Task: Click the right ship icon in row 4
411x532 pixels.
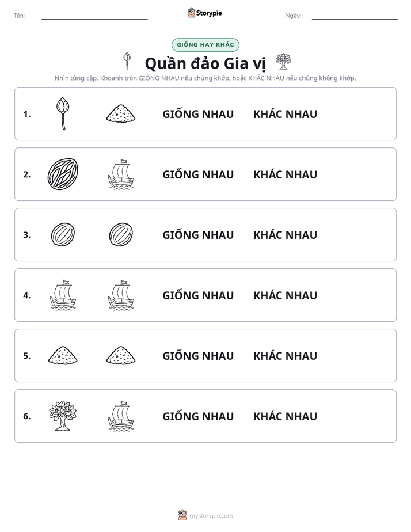Action: pos(121,295)
